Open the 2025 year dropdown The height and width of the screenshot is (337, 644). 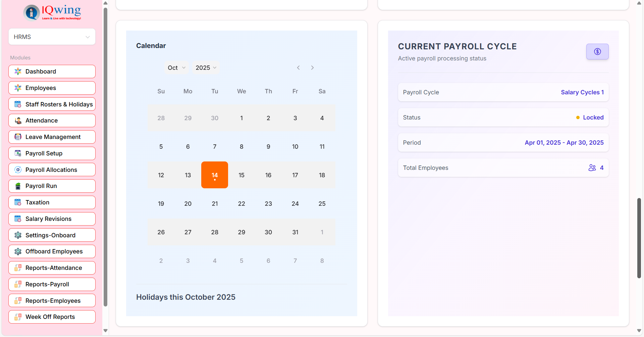[206, 68]
